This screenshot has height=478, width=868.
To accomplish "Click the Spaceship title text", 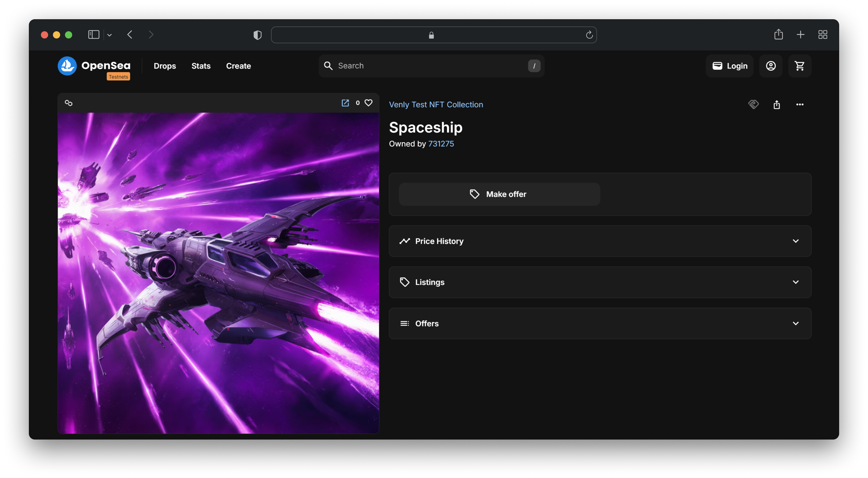I will [x=426, y=127].
